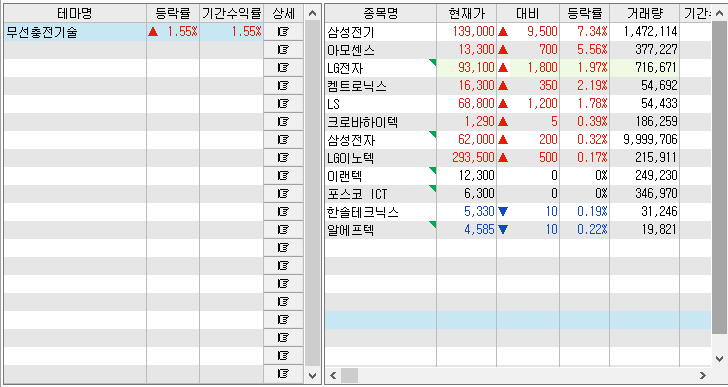Click stock table horizontal scroll right arrow
Image resolution: width=728 pixels, height=387 pixels.
point(703,375)
